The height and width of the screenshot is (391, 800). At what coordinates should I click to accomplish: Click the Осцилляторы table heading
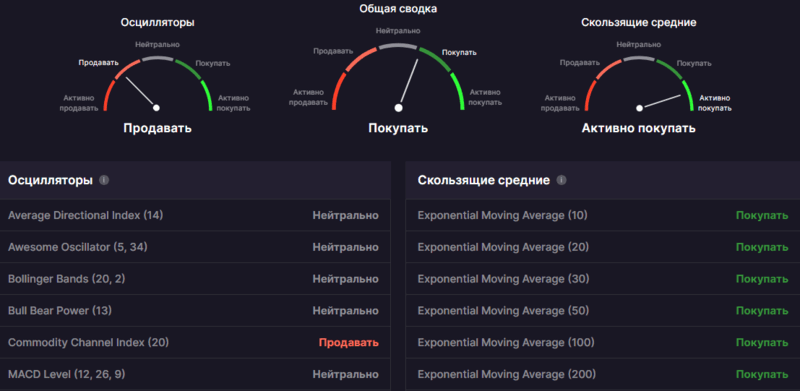point(51,180)
